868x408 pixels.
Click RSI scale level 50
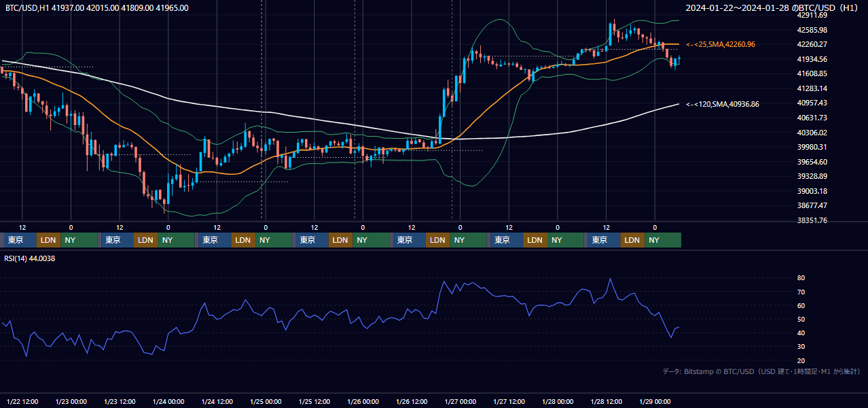[801, 319]
